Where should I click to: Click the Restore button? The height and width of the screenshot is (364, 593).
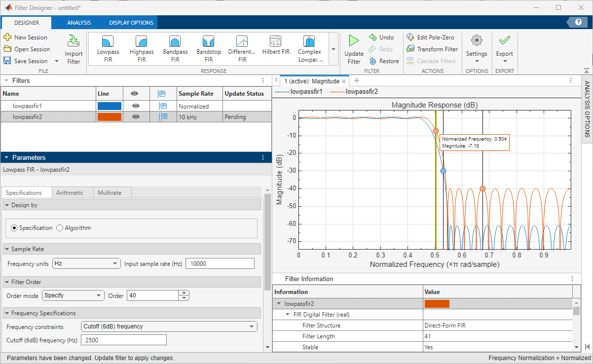coord(384,61)
